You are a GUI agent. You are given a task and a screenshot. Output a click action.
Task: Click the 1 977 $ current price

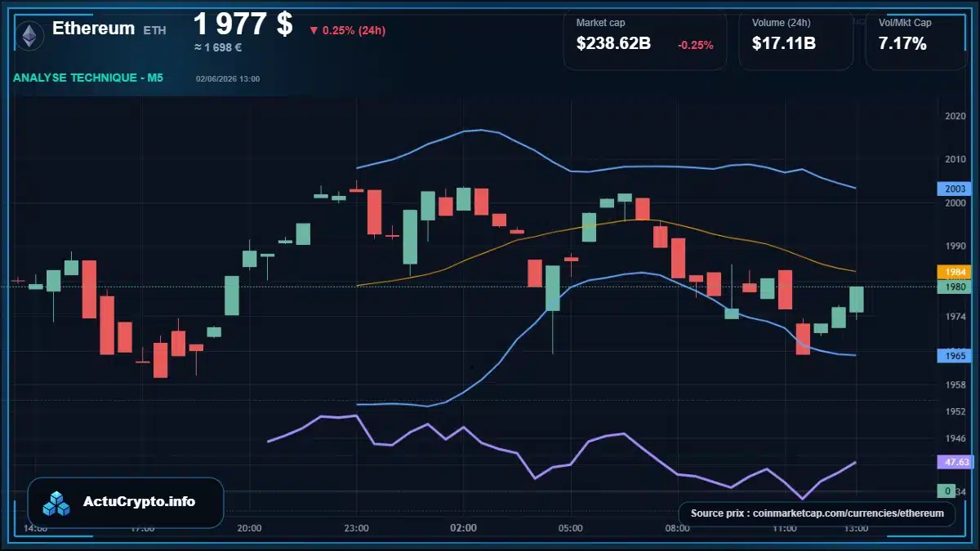pos(243,24)
